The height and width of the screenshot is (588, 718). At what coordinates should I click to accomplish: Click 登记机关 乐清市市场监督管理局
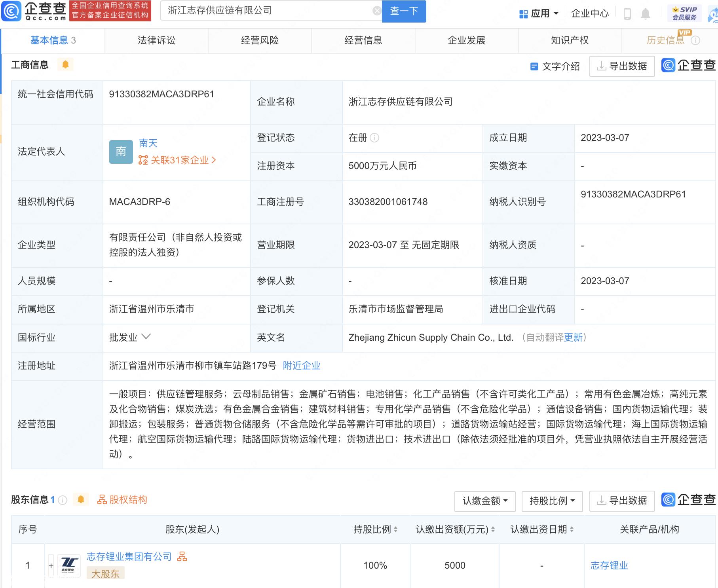pos(396,309)
